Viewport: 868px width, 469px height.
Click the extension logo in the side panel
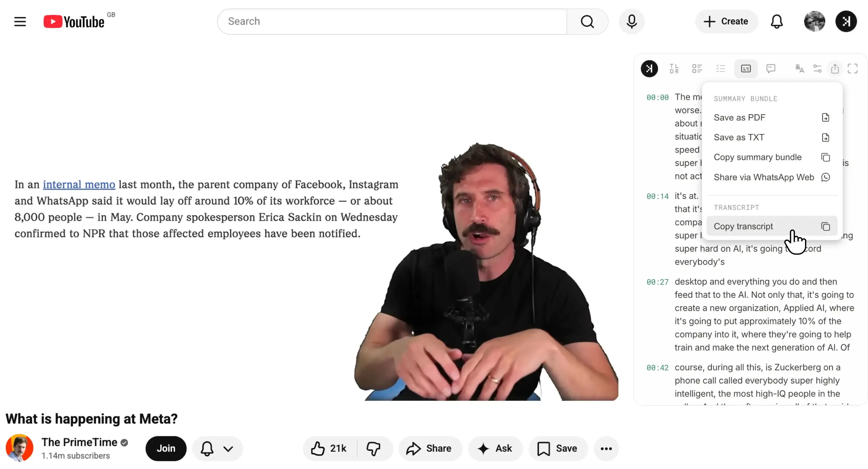(x=649, y=69)
